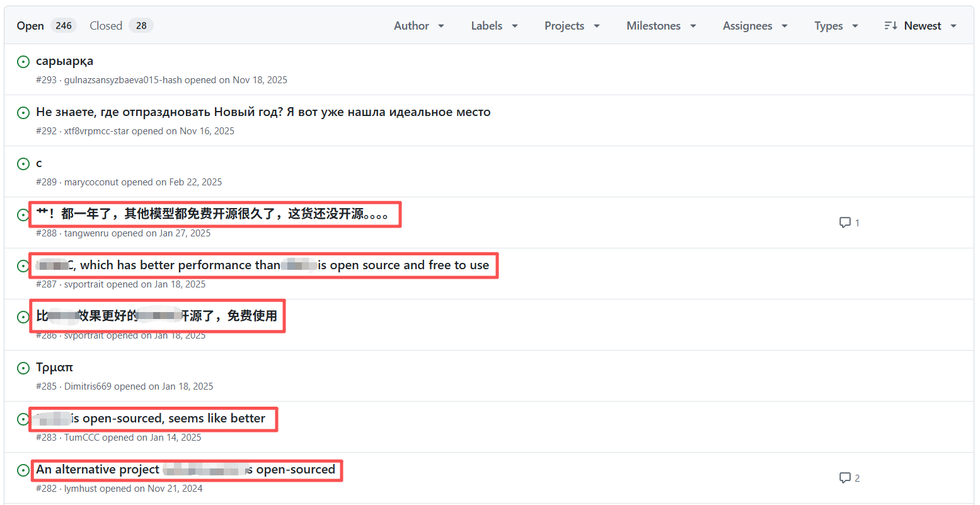Screen dimensions: 980x505
Task: Expand the Milestones filter menu
Action: pyautogui.click(x=661, y=26)
